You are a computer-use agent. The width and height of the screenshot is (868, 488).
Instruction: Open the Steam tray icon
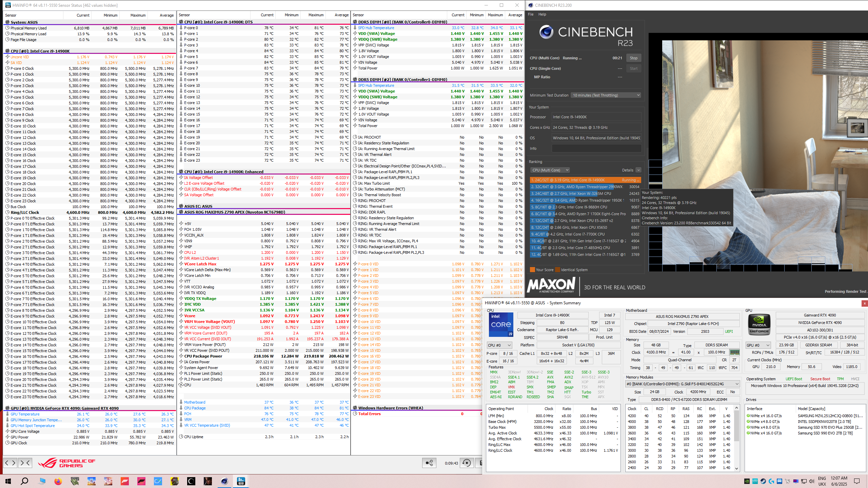coord(763,481)
